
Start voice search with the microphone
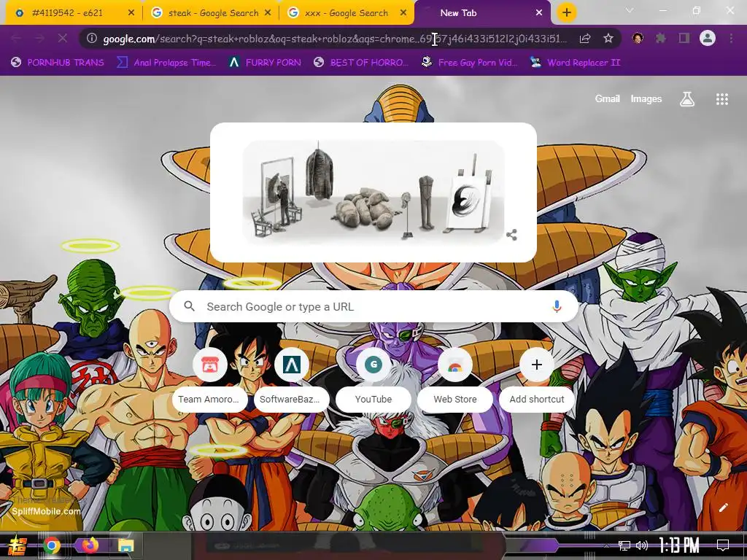557,307
